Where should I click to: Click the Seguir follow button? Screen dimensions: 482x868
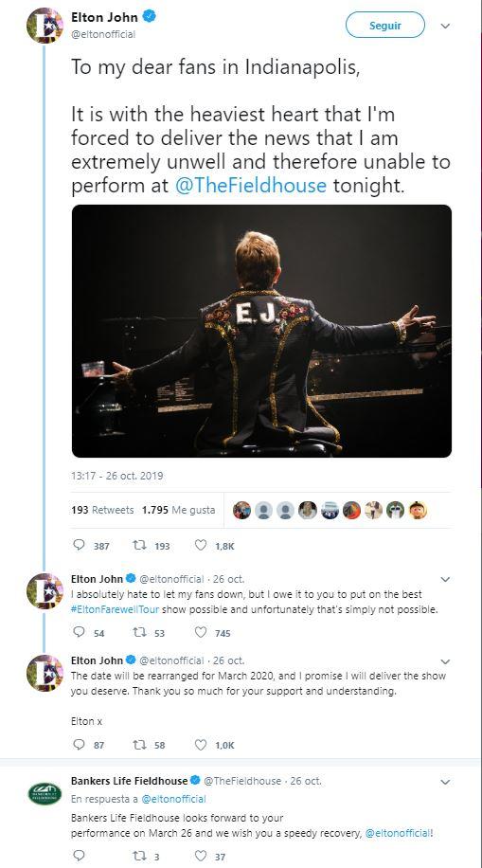[x=385, y=26]
